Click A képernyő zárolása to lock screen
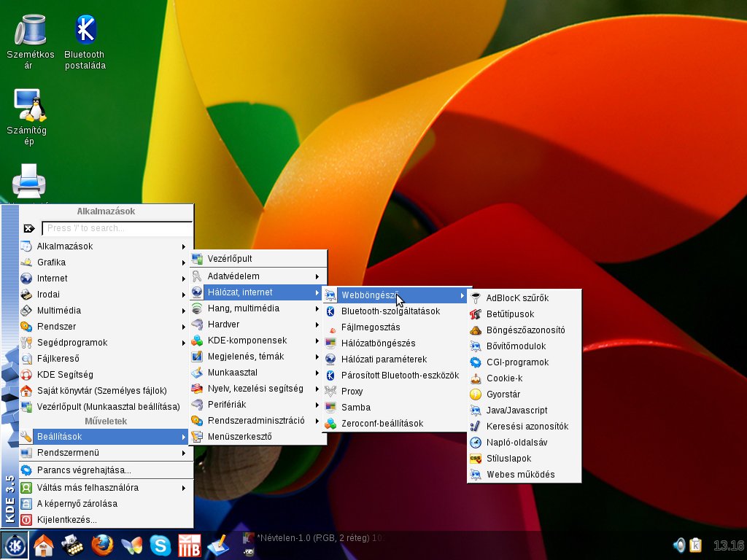747x560 pixels. (77, 504)
